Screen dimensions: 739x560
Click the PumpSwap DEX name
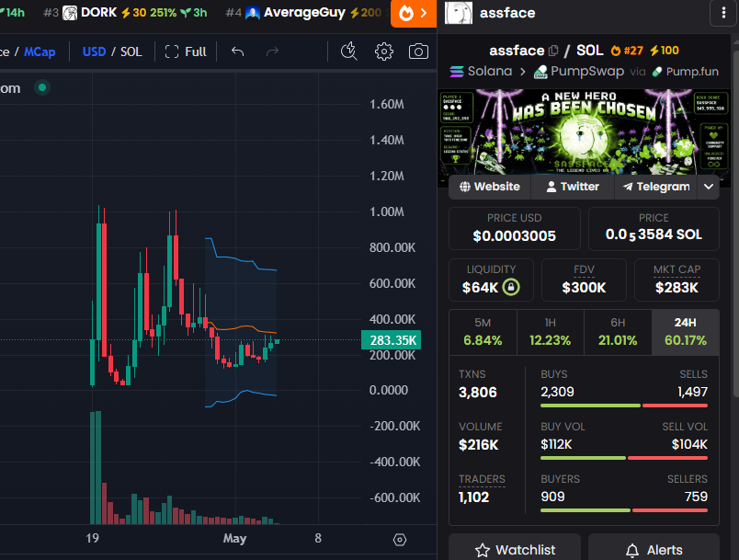point(587,71)
